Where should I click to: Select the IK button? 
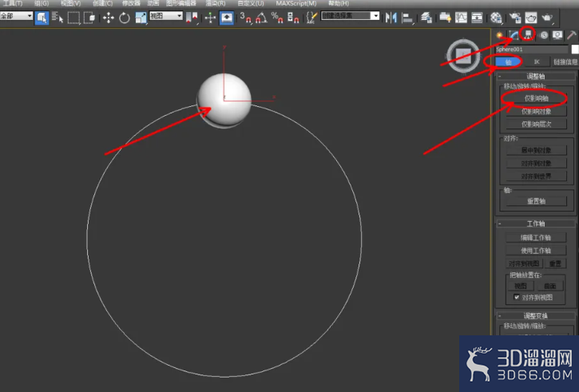[537, 62]
